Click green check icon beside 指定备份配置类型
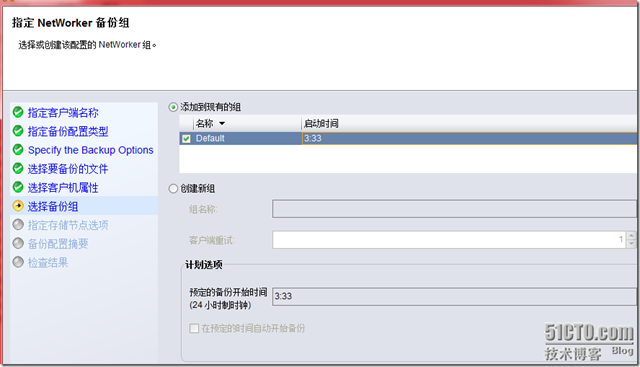This screenshot has height=367, width=640. click(x=18, y=131)
